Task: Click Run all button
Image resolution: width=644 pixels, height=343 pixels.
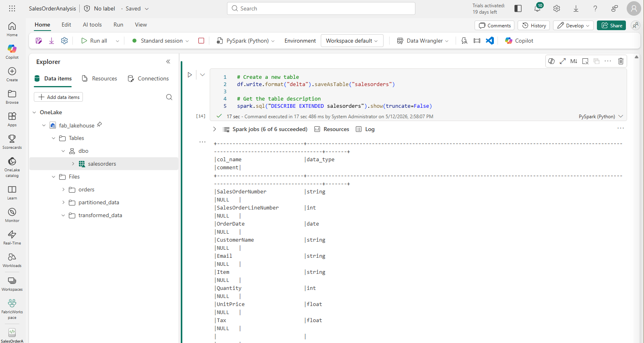Action: [x=94, y=41]
